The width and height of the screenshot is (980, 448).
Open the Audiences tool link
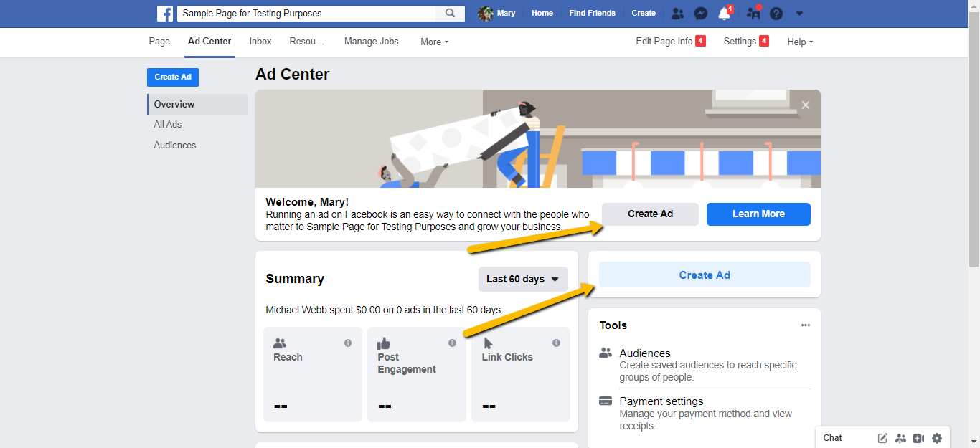tap(645, 353)
